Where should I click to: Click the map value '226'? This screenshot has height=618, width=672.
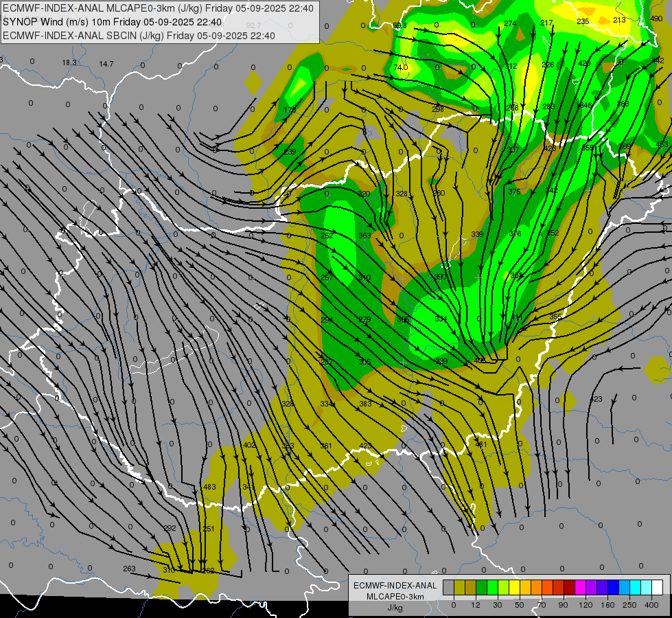pyautogui.click(x=548, y=65)
